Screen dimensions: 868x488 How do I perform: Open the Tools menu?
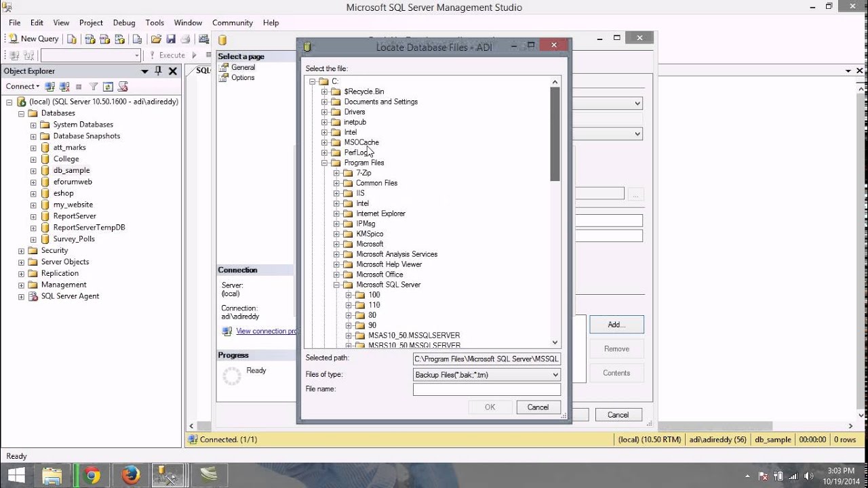point(155,22)
